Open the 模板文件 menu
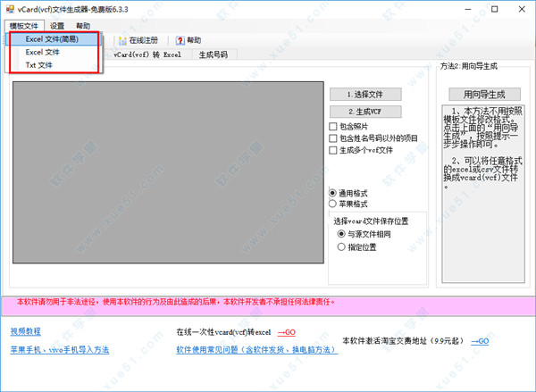Image resolution: width=536 pixels, height=392 pixels. click(24, 26)
